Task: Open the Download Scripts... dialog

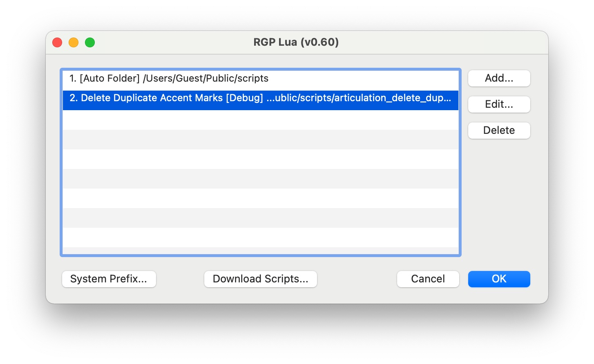Action: click(260, 279)
